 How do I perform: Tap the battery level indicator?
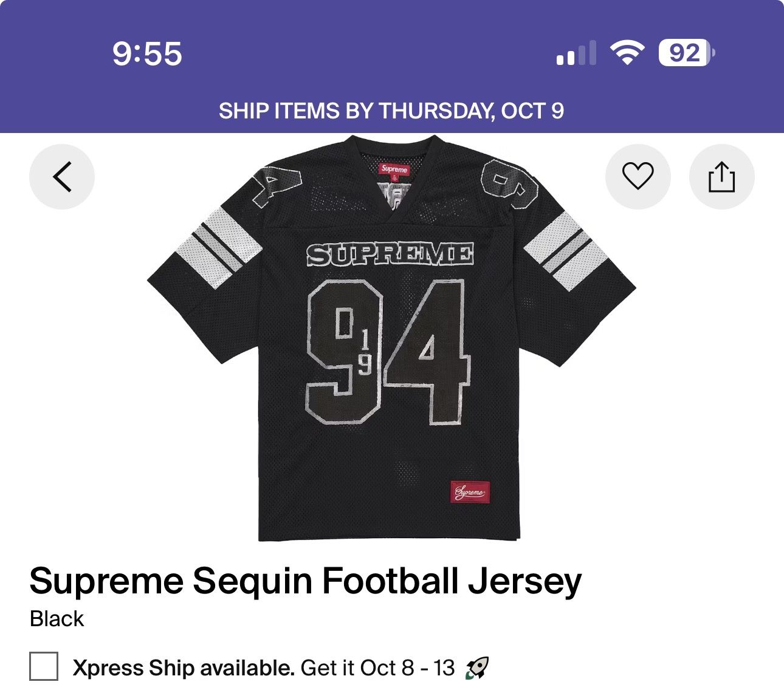point(686,53)
